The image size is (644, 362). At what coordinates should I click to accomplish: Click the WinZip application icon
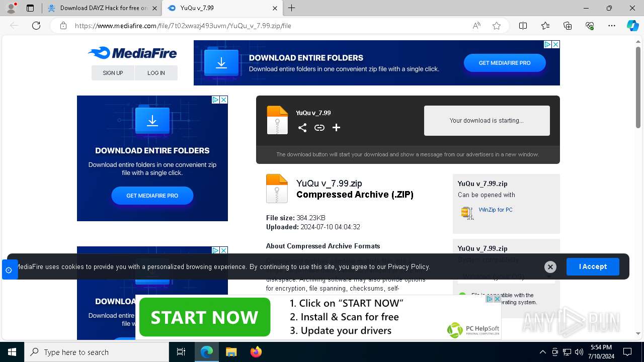click(467, 213)
